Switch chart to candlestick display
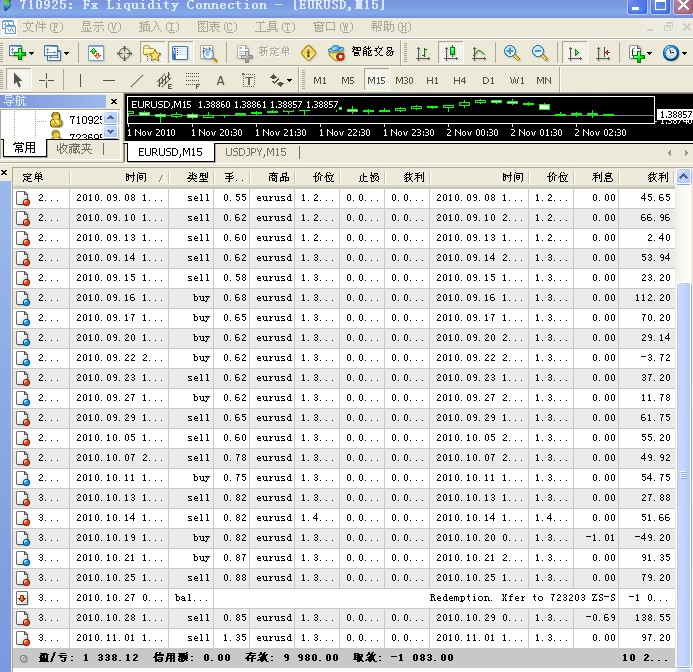The height and width of the screenshot is (672, 693). pos(451,53)
